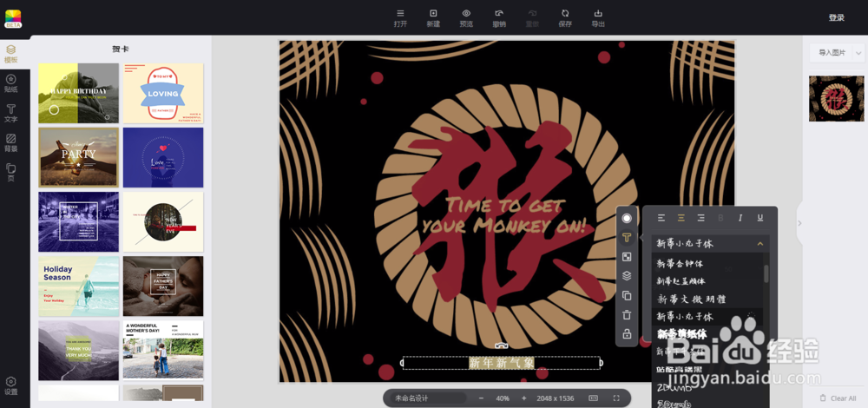
Task: Pick the A Wonderful Mother's Day template
Action: click(x=163, y=351)
